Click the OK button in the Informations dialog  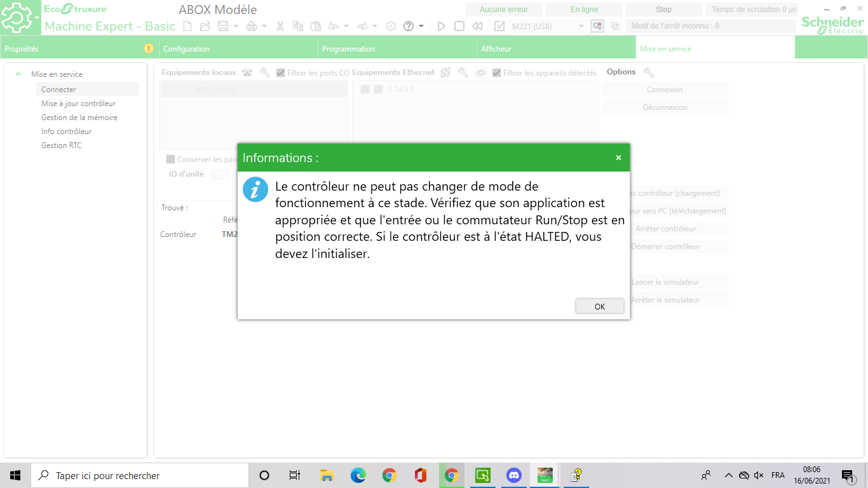pyautogui.click(x=599, y=306)
